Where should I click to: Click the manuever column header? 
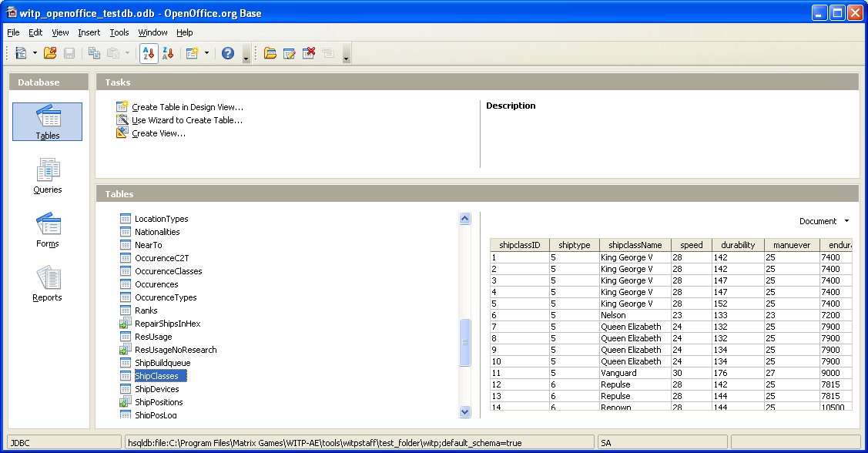[791, 245]
